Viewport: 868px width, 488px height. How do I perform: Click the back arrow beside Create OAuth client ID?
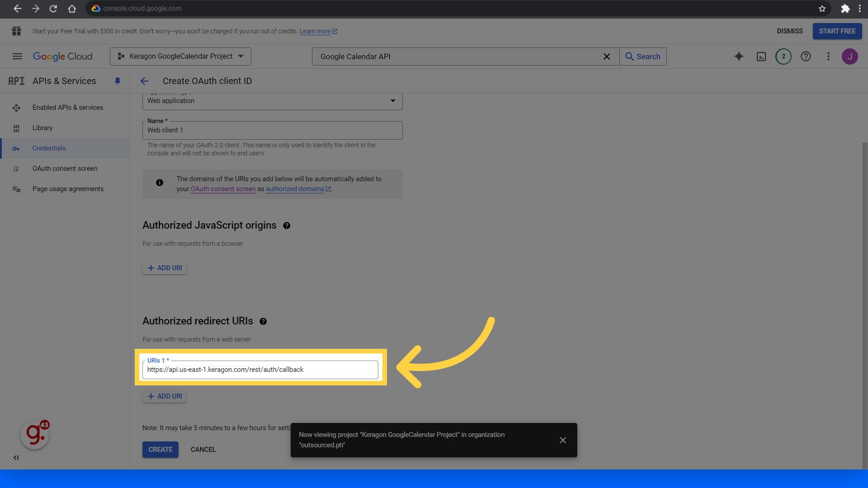tap(145, 81)
